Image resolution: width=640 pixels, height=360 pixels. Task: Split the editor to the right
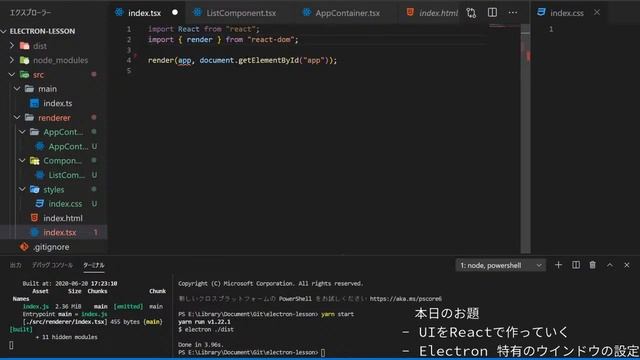coord(492,12)
